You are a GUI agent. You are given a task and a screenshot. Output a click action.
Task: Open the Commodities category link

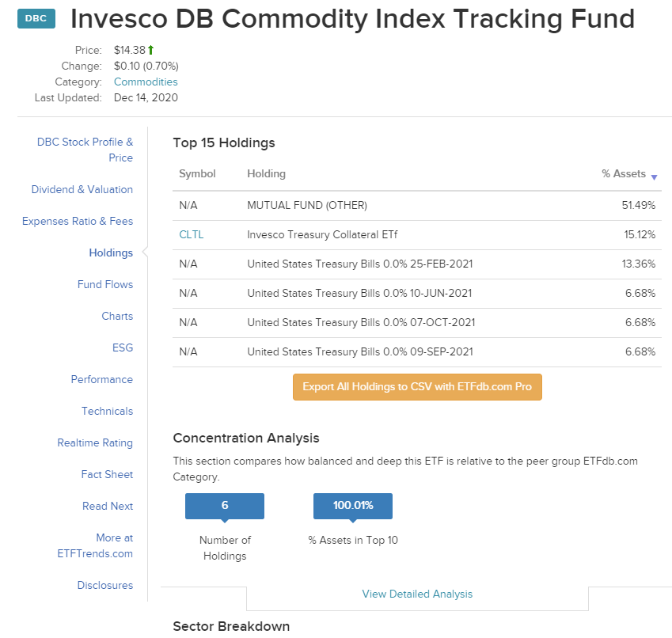146,82
